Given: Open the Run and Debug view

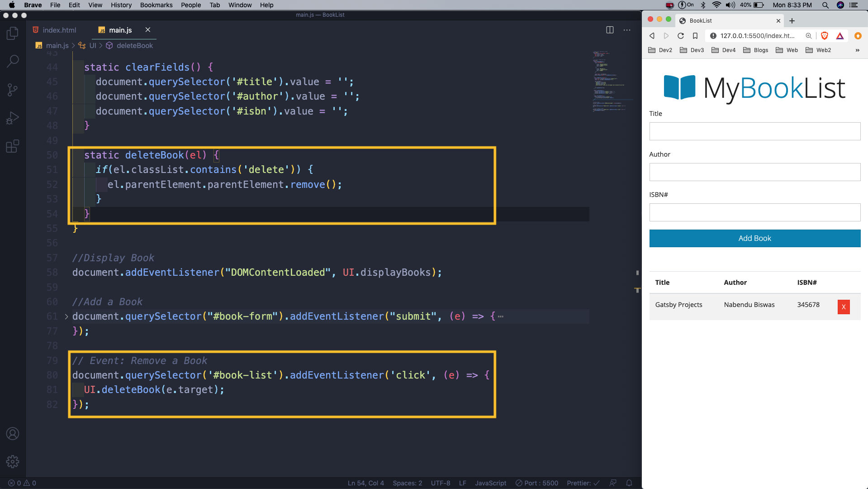Looking at the screenshot, I should [x=13, y=118].
